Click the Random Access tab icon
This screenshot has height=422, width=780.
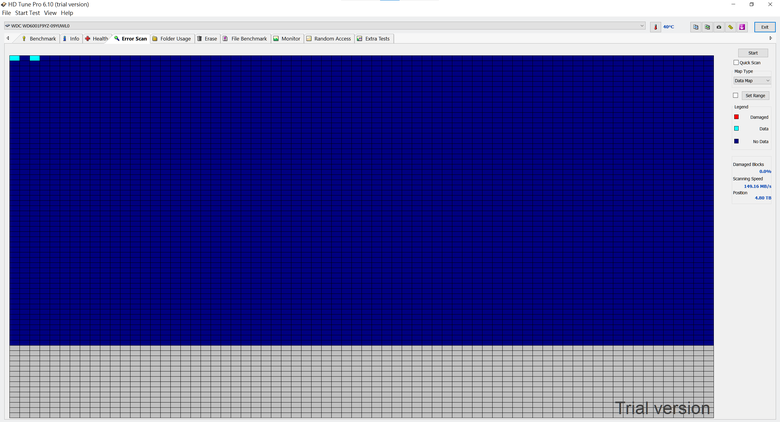point(309,38)
